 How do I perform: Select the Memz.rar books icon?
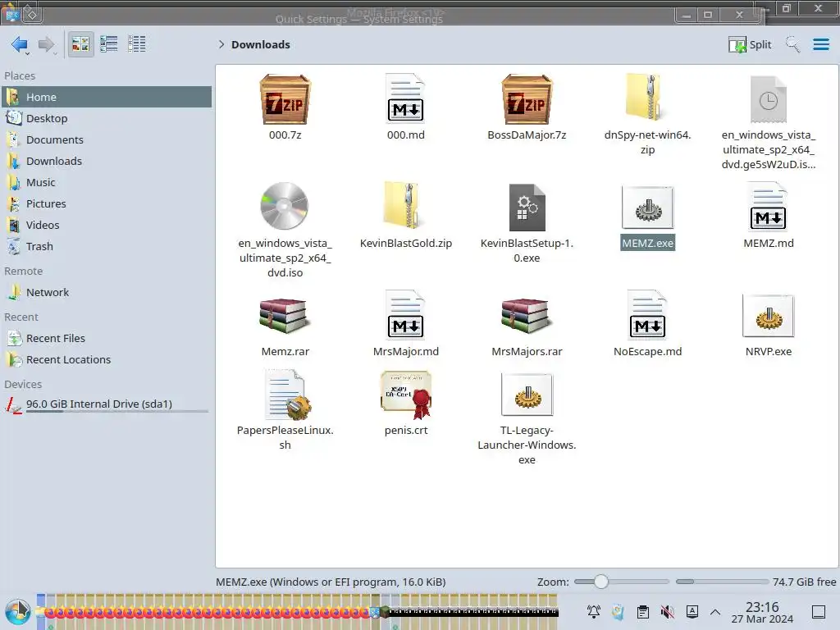285,316
